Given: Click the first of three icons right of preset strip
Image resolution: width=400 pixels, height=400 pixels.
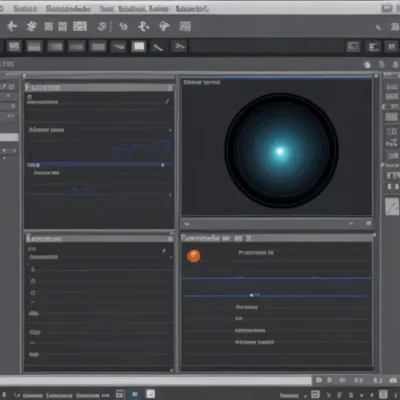Looking at the screenshot, I should pyautogui.click(x=353, y=47).
